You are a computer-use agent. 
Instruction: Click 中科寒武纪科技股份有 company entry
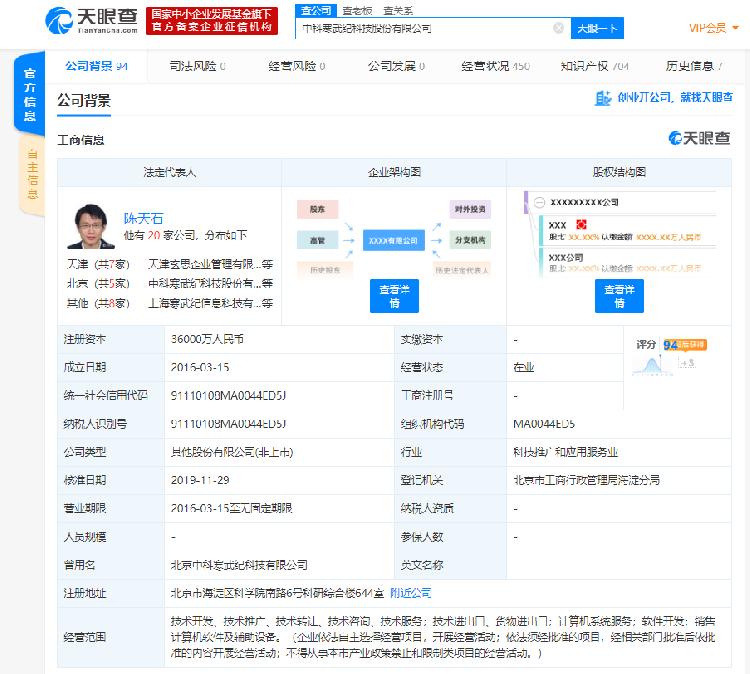coord(210,284)
